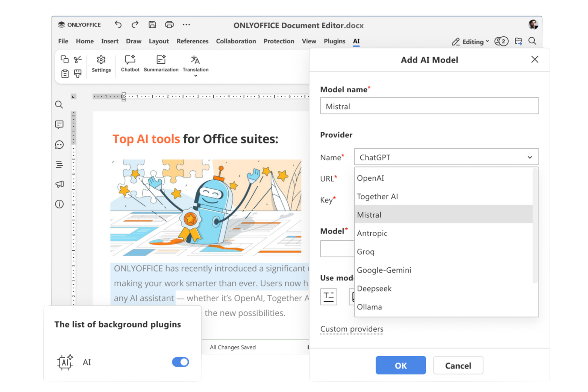Choose Together AI from provider list

click(443, 196)
